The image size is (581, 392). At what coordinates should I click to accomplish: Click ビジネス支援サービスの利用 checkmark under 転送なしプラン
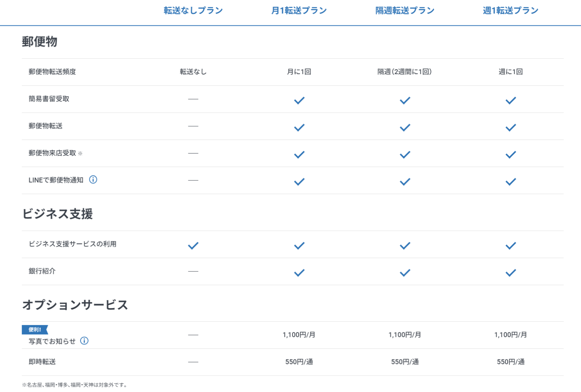tap(193, 246)
